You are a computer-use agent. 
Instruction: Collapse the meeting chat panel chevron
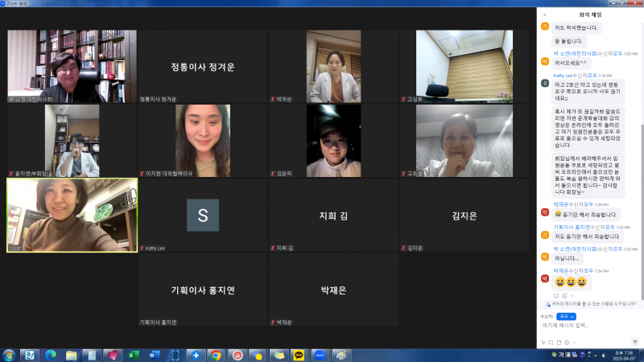[545, 14]
